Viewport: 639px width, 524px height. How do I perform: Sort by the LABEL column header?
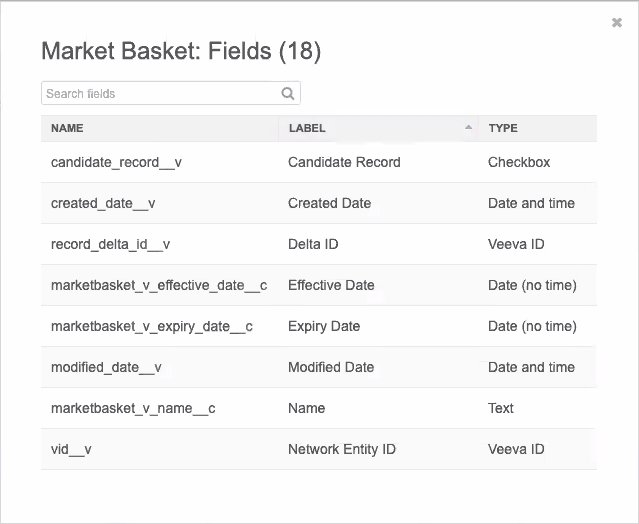pyautogui.click(x=307, y=128)
